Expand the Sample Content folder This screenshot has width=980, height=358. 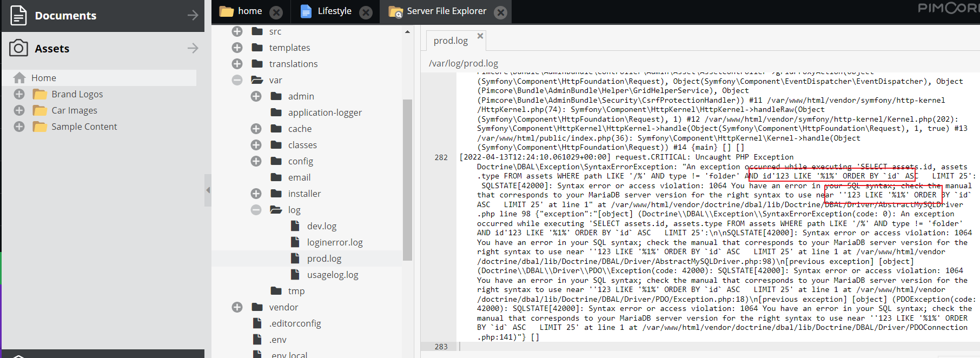click(19, 127)
